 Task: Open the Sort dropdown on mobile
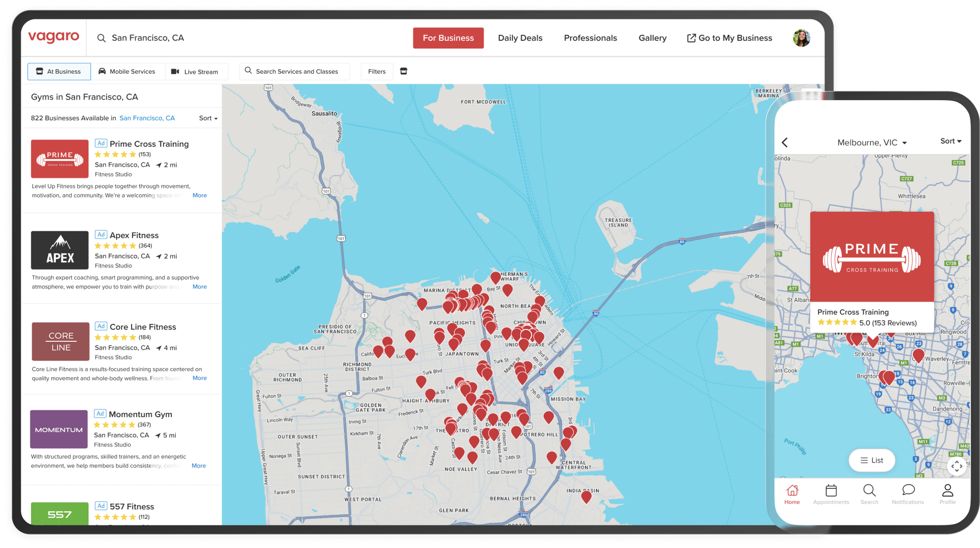pos(951,141)
